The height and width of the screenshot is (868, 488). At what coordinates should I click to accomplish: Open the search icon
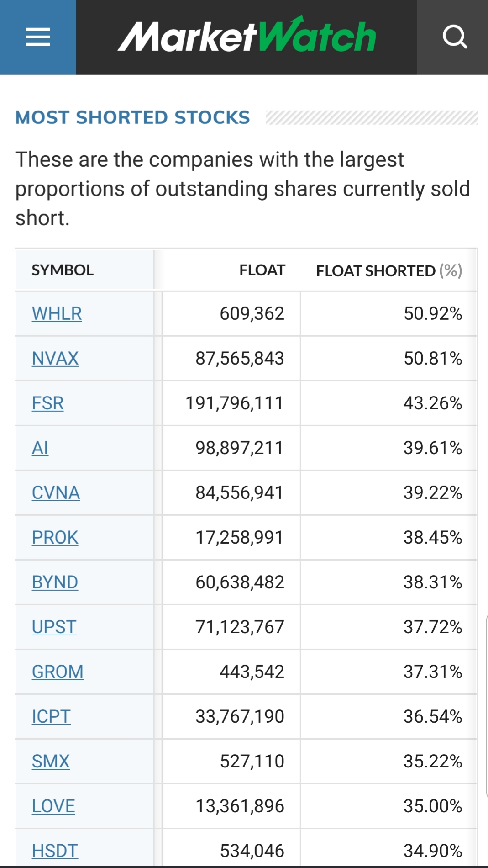pyautogui.click(x=455, y=37)
